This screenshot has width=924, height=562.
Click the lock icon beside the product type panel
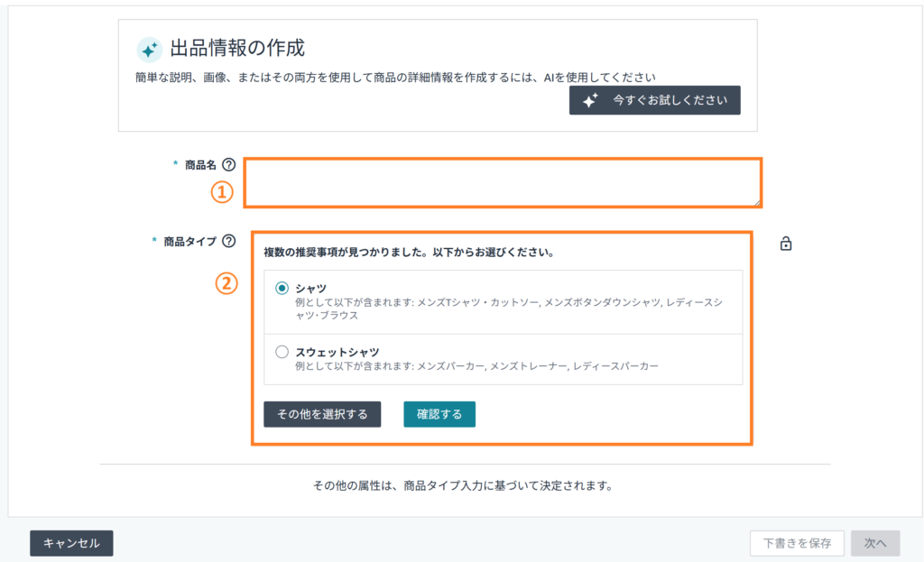[x=785, y=244]
